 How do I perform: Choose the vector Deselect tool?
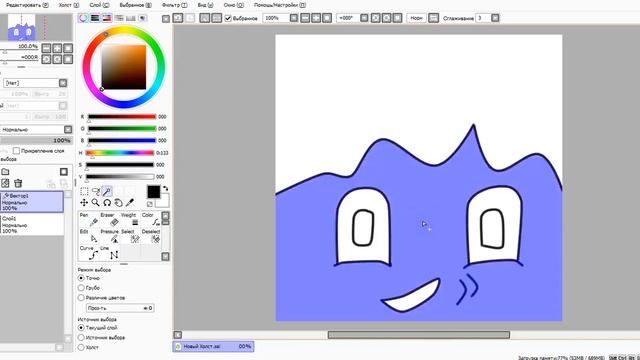click(x=151, y=236)
